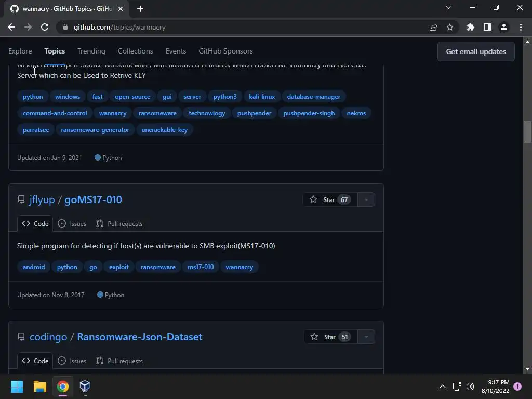Screen dimensions: 532x399
Task: Open the GitHub Sponsors nav item
Action: [225, 51]
